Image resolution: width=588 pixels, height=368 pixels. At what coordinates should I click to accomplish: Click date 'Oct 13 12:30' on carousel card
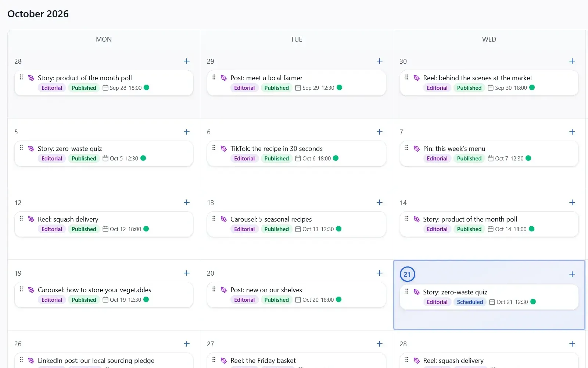click(x=318, y=229)
